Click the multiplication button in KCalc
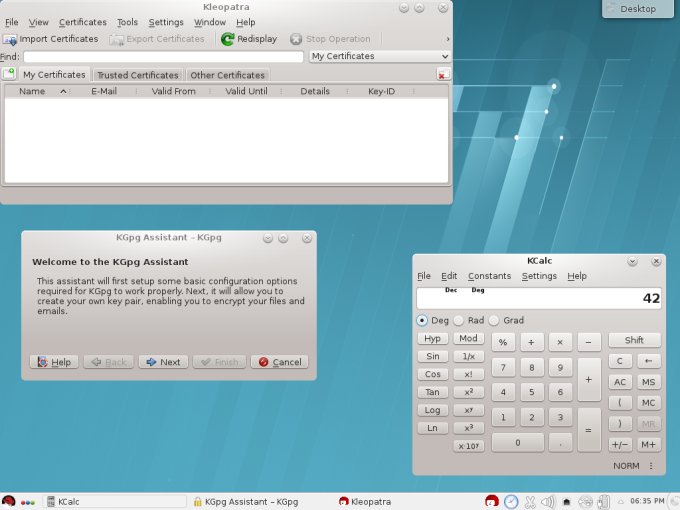Image resolution: width=680 pixels, height=510 pixels. point(560,342)
